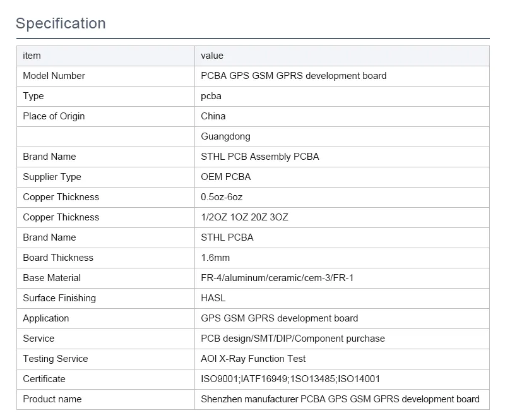
Task: Click the Specification heading
Action: coord(61,23)
